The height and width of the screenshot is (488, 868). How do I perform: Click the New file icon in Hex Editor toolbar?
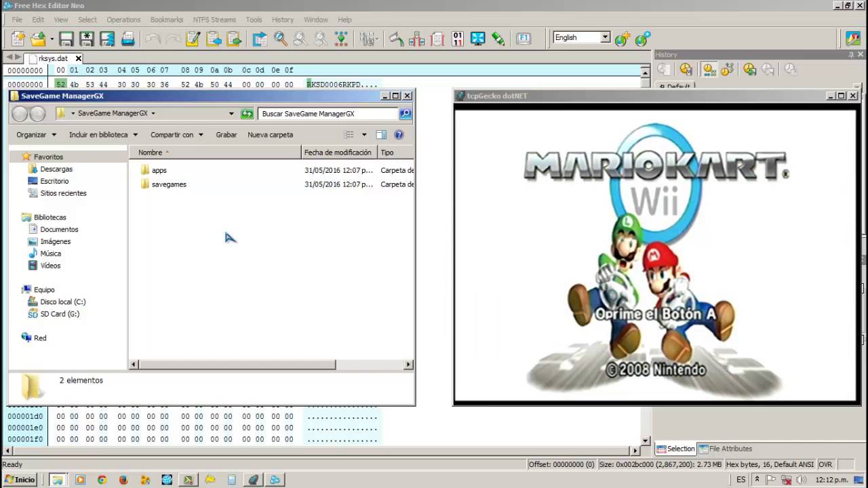pyautogui.click(x=18, y=39)
